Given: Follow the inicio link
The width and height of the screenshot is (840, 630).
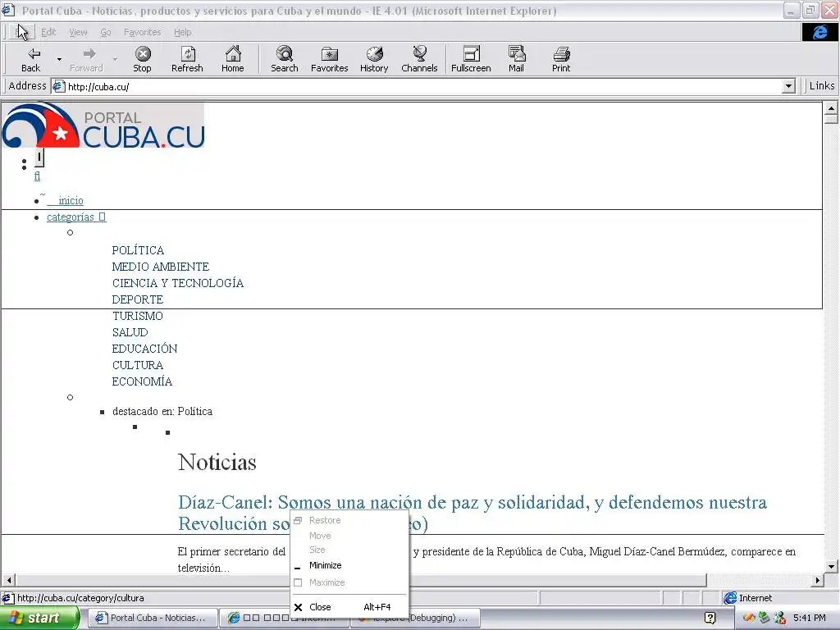Looking at the screenshot, I should coord(71,200).
